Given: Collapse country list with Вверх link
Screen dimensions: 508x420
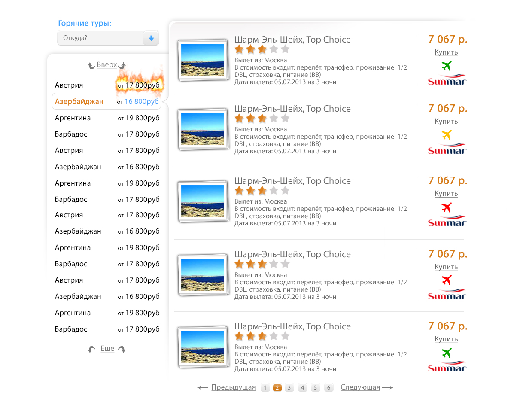Looking at the screenshot, I should (106, 65).
